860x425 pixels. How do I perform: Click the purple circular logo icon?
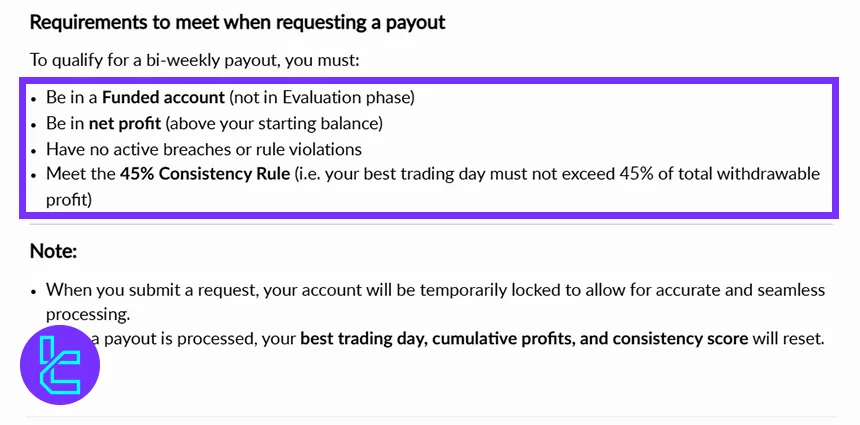(x=59, y=364)
